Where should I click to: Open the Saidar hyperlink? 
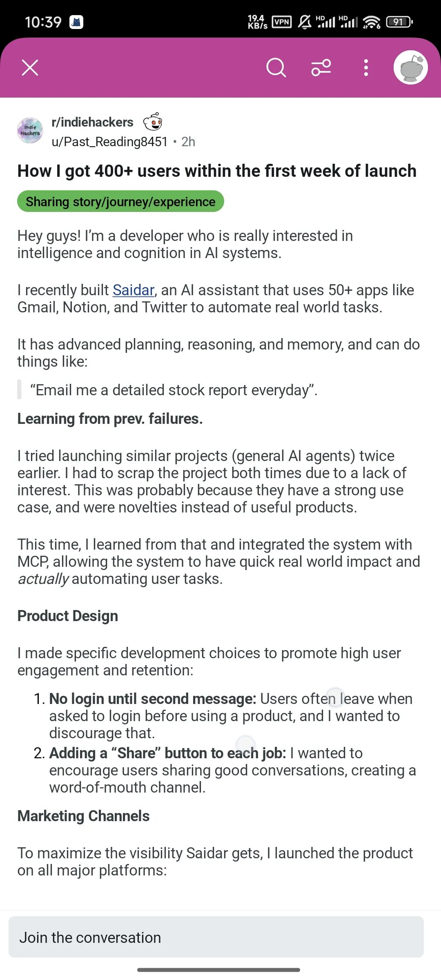(134, 290)
